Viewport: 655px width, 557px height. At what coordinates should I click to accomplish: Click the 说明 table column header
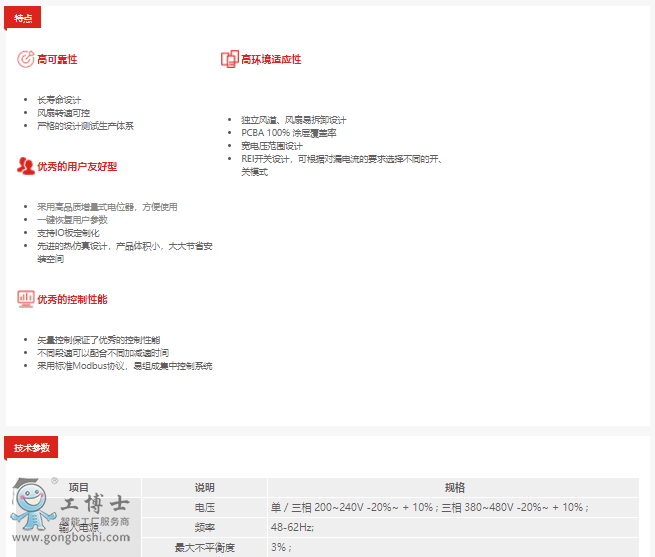point(204,487)
